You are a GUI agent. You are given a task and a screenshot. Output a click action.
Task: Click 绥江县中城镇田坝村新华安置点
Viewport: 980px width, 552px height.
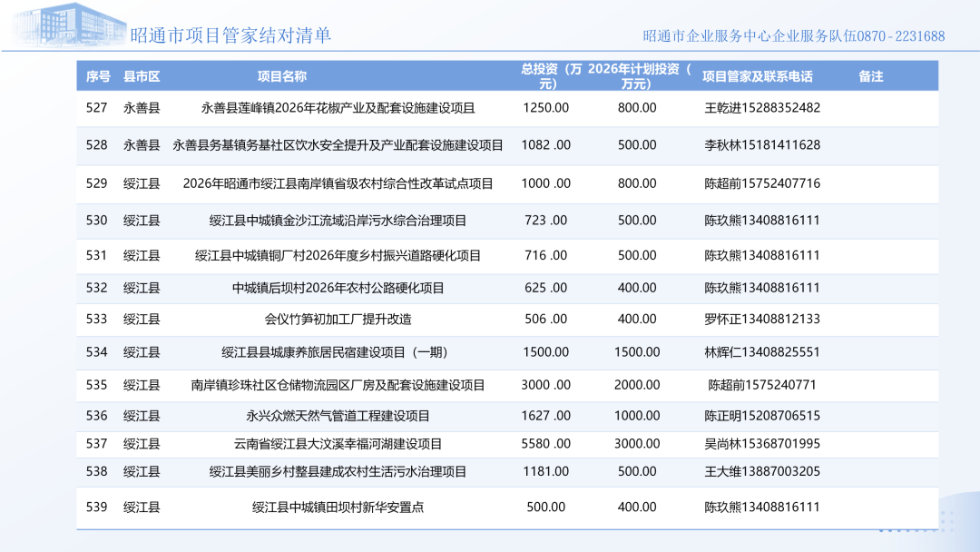[x=338, y=508]
